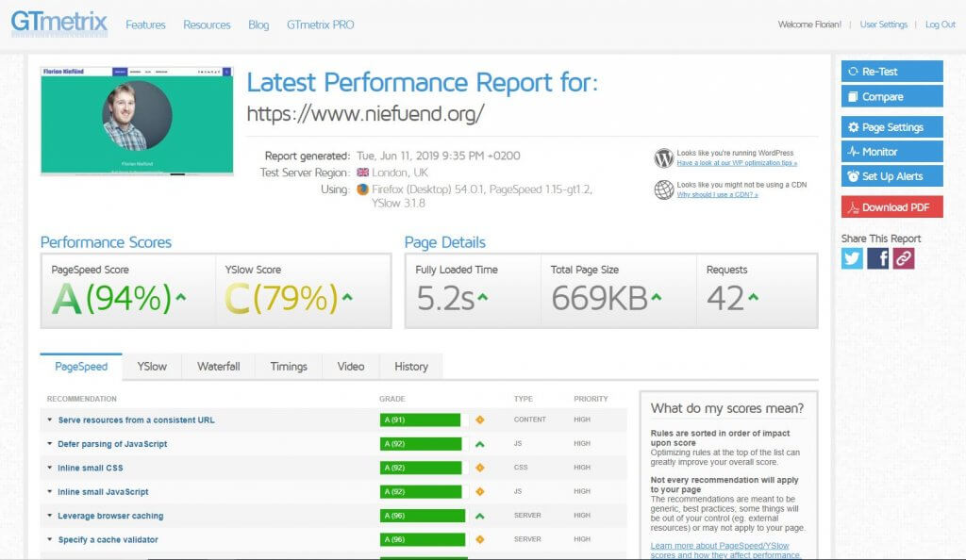Click orange diamond beside Inline small CSS
This screenshot has height=560, width=966.
point(480,468)
